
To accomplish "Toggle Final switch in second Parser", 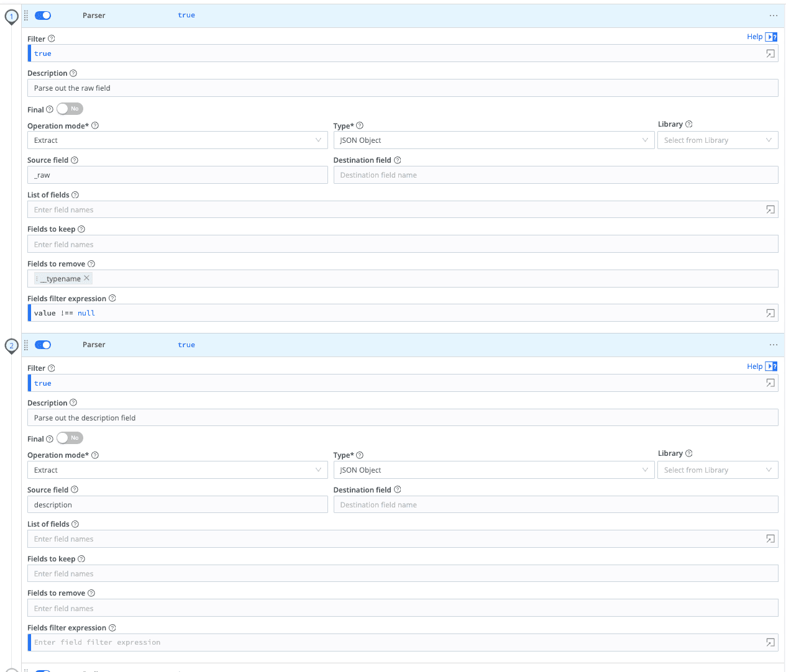I will pyautogui.click(x=70, y=438).
